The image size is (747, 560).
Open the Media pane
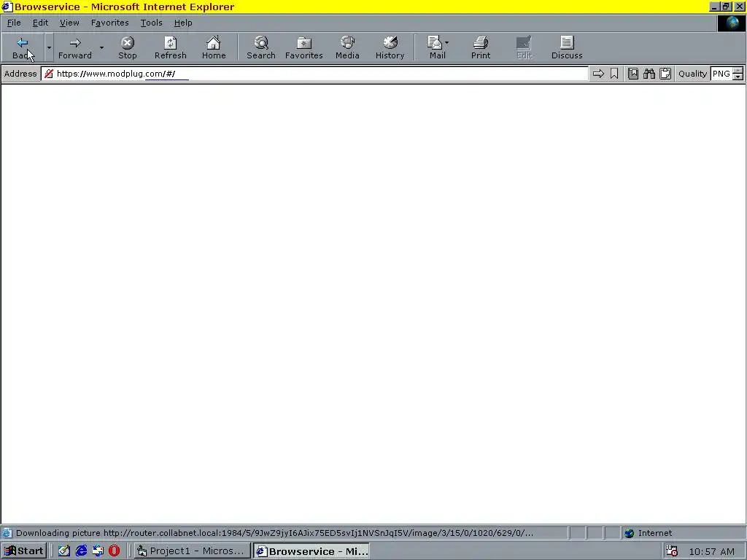tap(347, 47)
